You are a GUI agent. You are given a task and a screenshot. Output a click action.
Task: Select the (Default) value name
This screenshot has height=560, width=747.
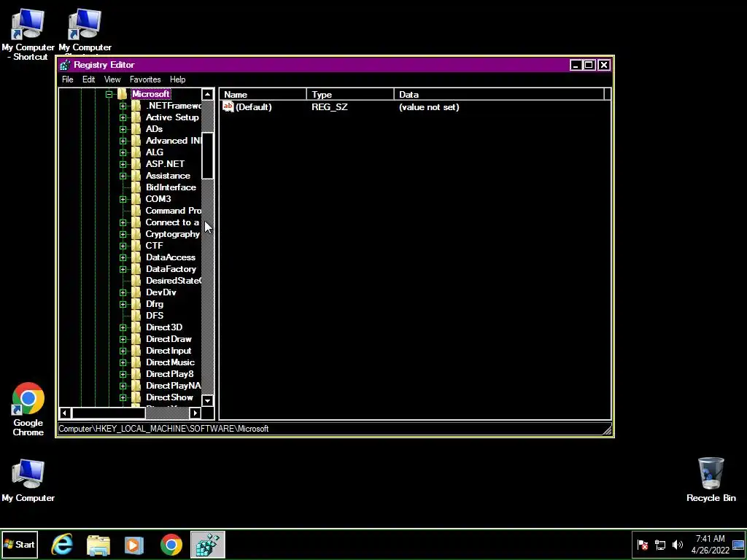pos(253,107)
